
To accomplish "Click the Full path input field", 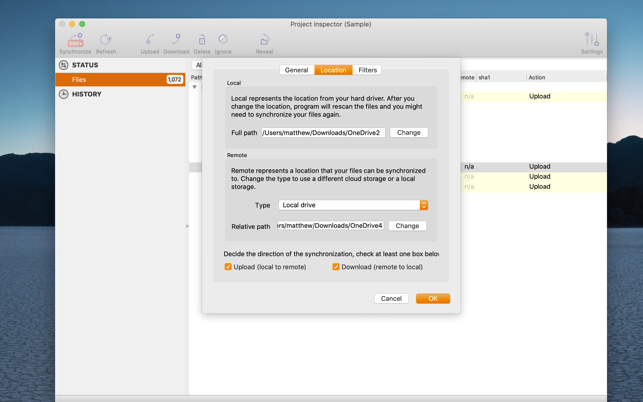I will tap(323, 132).
